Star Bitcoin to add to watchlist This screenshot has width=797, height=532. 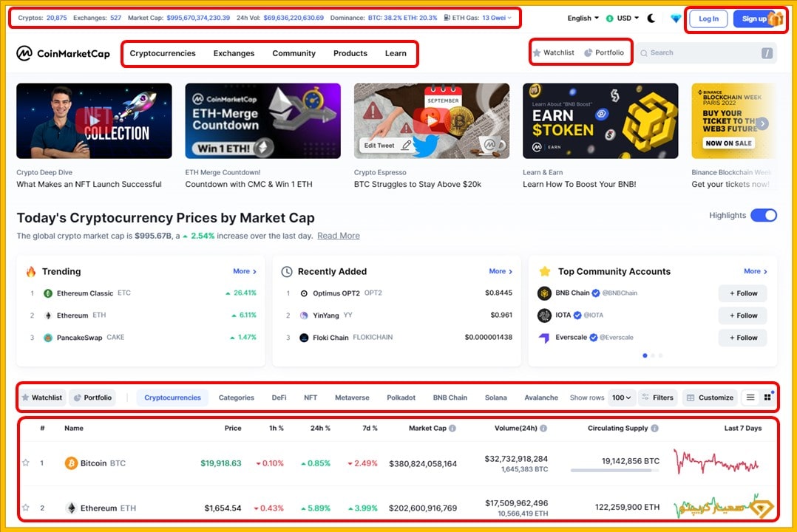[25, 463]
